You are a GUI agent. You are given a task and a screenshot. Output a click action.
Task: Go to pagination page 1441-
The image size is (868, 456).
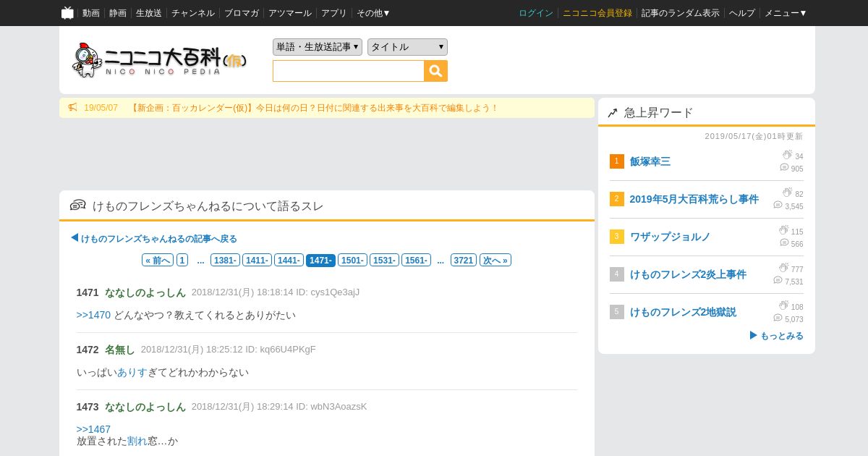coord(289,260)
